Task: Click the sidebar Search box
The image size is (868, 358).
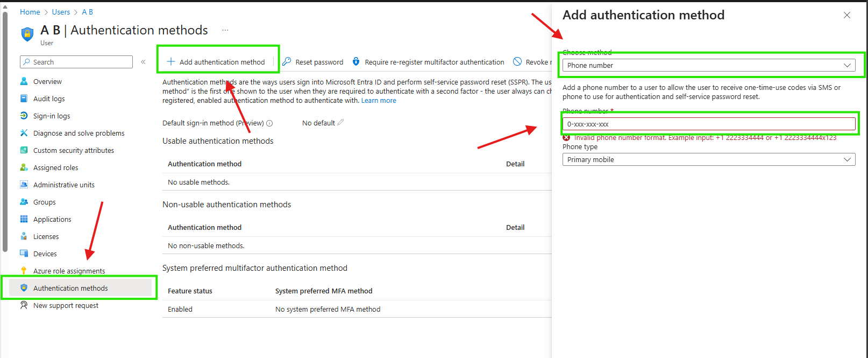Action: [76, 62]
